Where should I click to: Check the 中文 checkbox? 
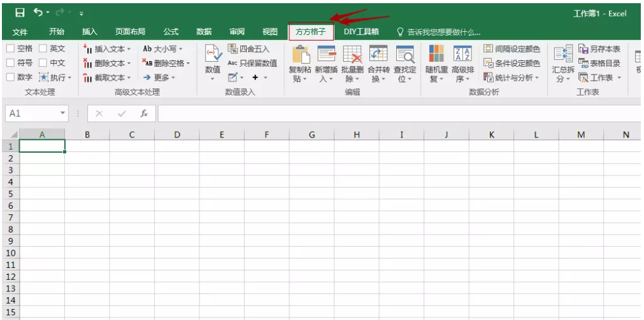pyautogui.click(x=43, y=63)
